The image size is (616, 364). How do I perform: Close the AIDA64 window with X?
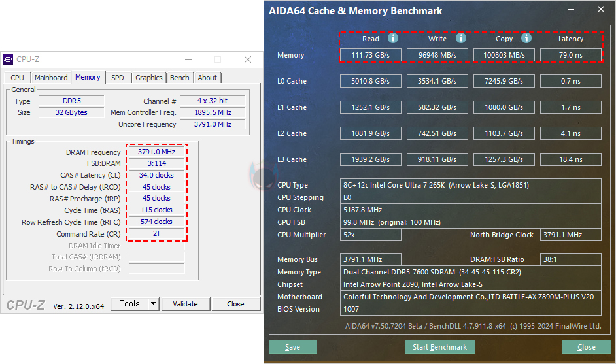click(601, 9)
